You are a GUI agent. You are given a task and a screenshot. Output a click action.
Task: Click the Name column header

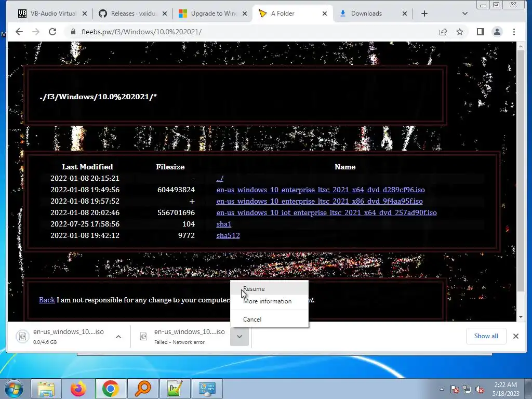click(345, 167)
